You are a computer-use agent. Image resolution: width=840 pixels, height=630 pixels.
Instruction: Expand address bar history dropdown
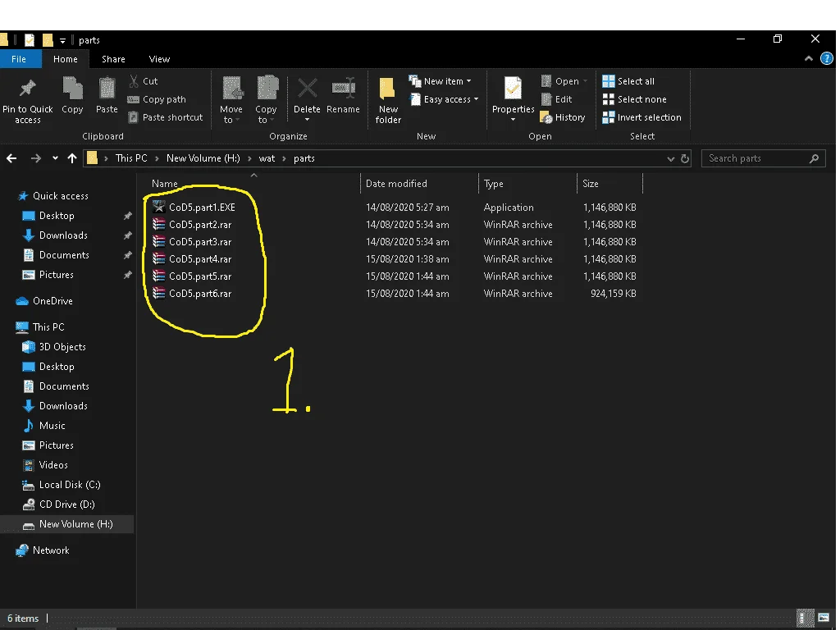tap(670, 158)
